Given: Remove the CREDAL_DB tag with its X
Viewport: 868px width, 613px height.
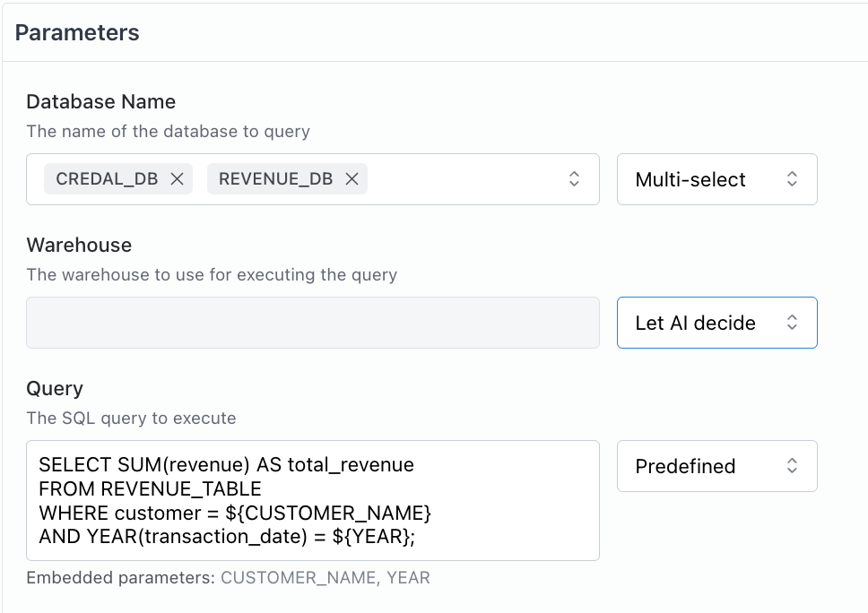Looking at the screenshot, I should [177, 179].
